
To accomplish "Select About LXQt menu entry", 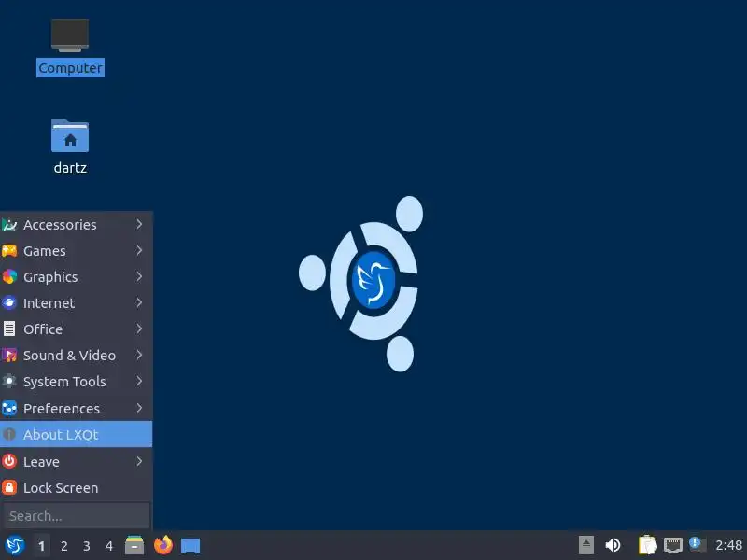I will pos(77,434).
